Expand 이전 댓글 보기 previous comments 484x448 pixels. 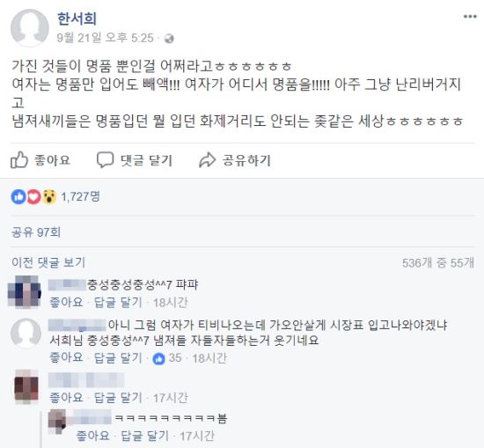click(x=48, y=262)
